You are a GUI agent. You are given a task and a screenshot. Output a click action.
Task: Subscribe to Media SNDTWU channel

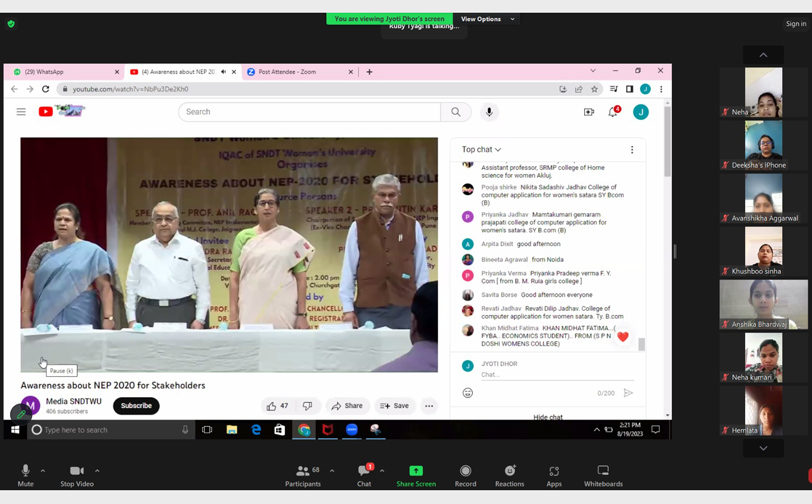pos(136,406)
